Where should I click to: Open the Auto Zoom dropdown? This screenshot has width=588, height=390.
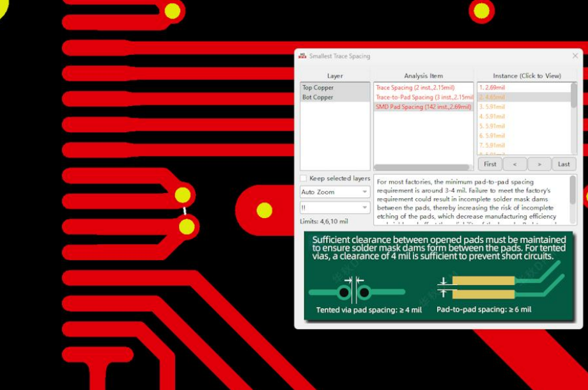(335, 192)
